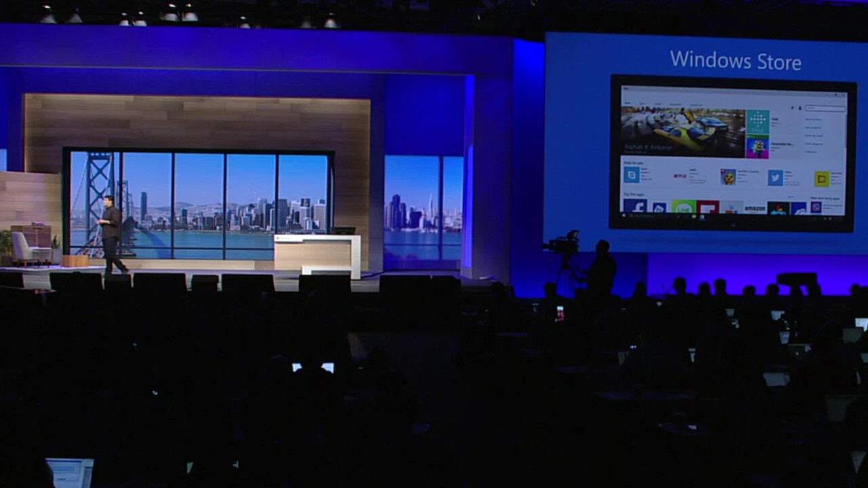Select the Home tab in Store navigation
This screenshot has width=868, height=488.
point(627,104)
